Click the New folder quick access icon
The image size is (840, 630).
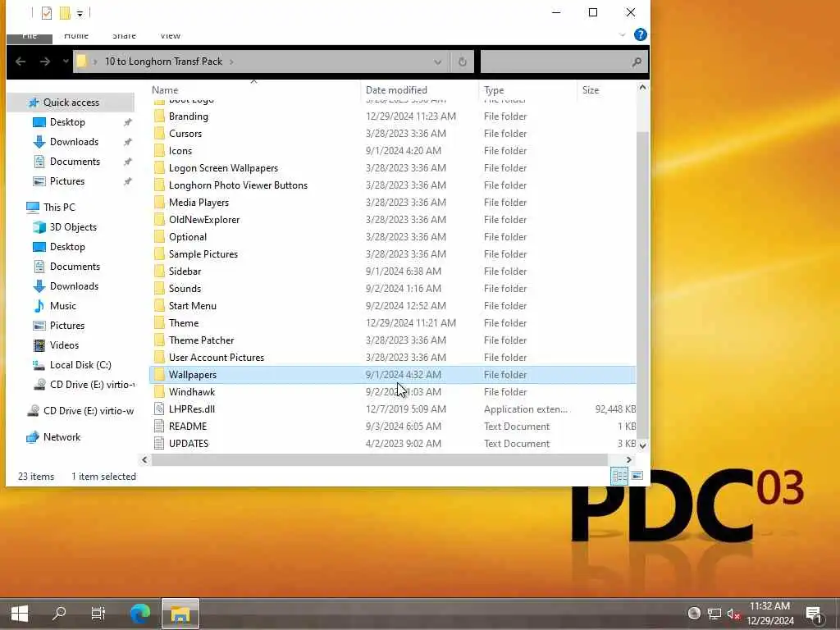[65, 13]
